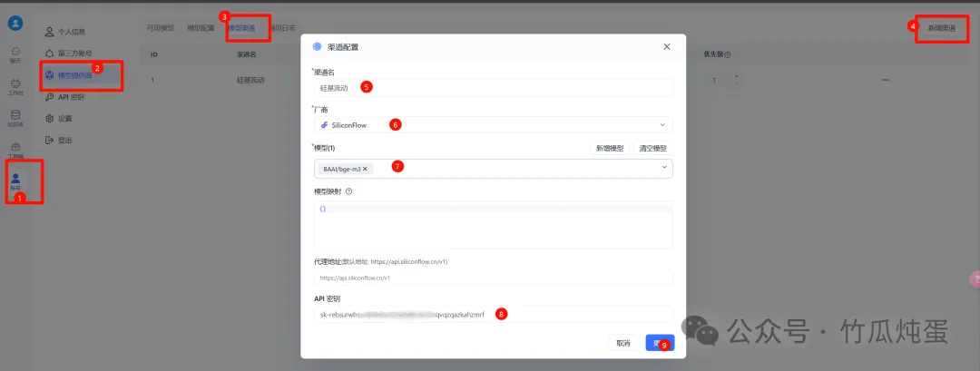
Task: Increase priority with the stepper up arrow
Action: 736,77
